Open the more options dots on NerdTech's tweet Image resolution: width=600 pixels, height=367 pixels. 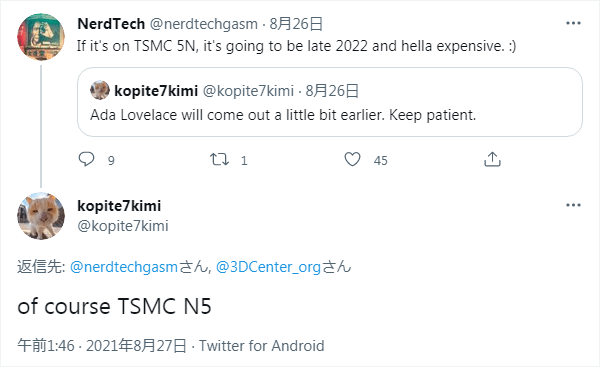[x=573, y=23]
